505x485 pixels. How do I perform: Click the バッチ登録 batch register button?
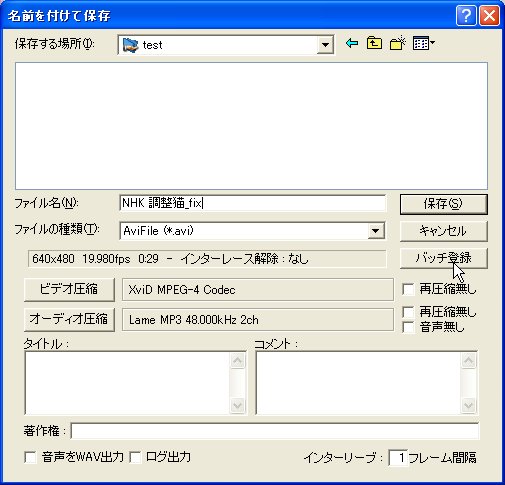click(443, 258)
